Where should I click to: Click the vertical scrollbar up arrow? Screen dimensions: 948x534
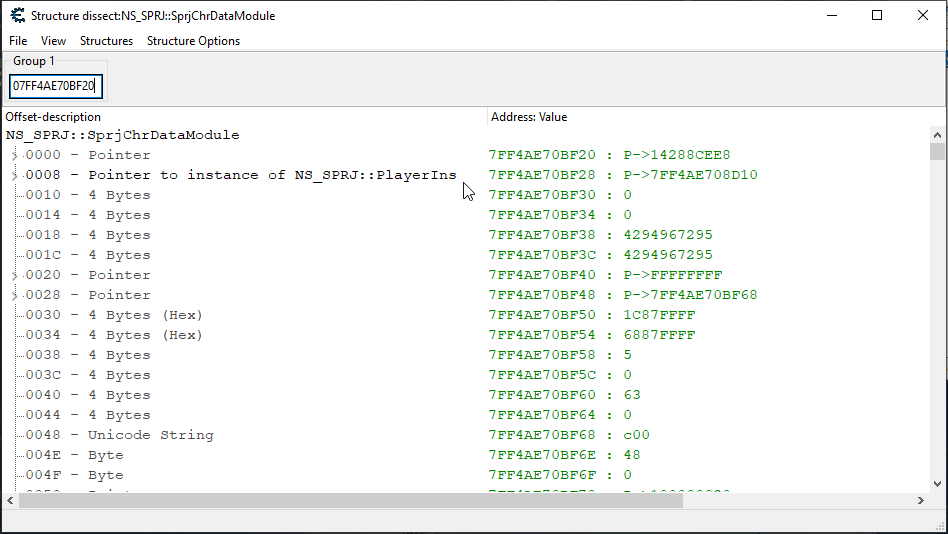[937, 134]
